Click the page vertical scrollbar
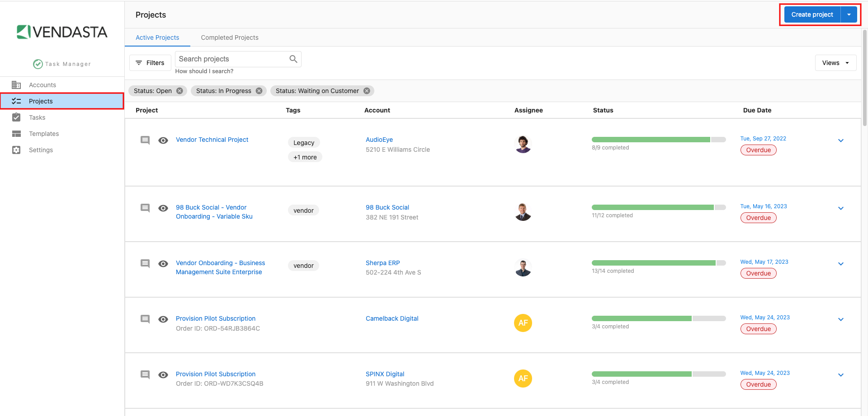This screenshot has height=416, width=868. (x=865, y=77)
